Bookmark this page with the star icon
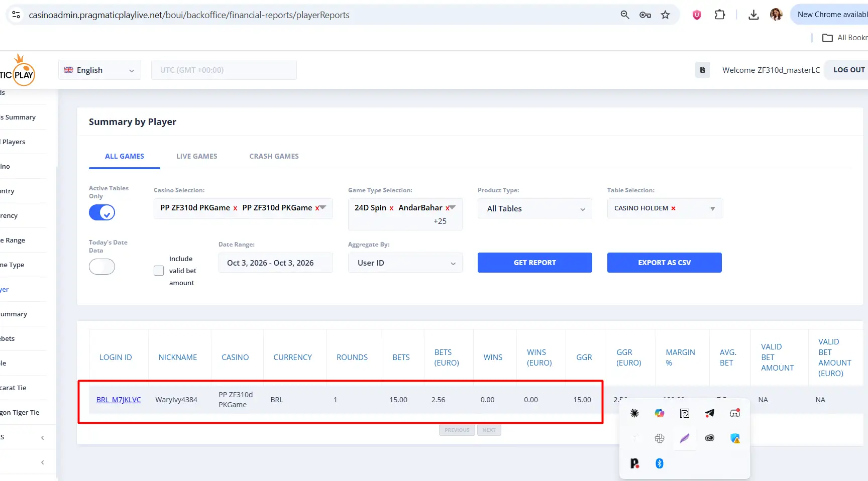The image size is (868, 481). click(666, 15)
